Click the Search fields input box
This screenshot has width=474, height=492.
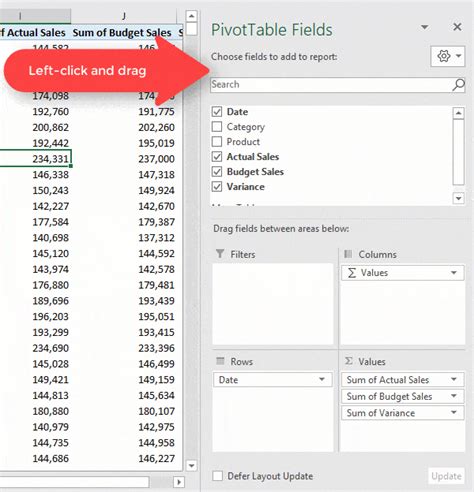click(x=331, y=85)
